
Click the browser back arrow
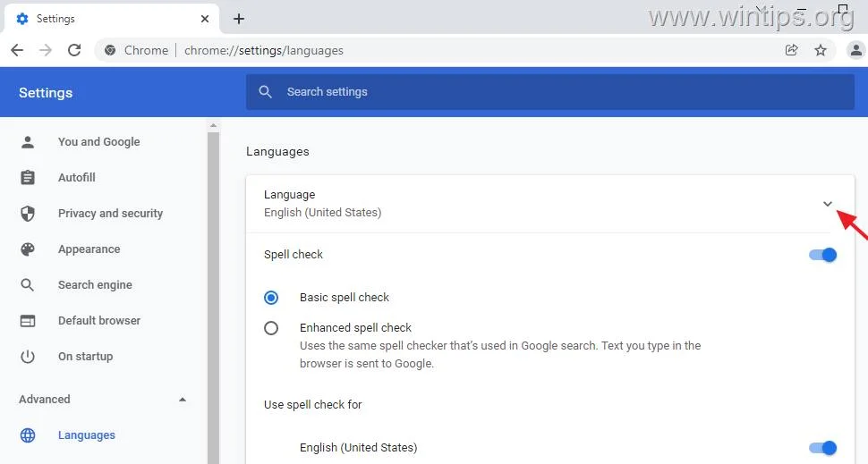(x=17, y=50)
